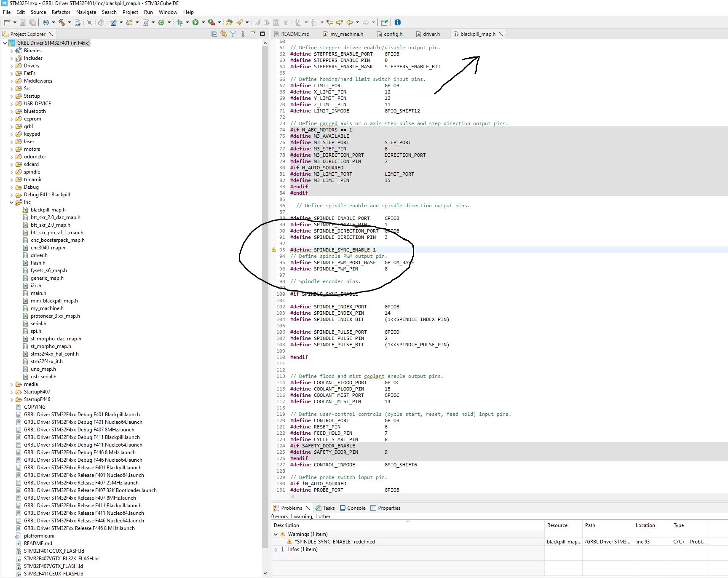Click Link with Editor icon
The image size is (728, 578).
click(x=224, y=34)
